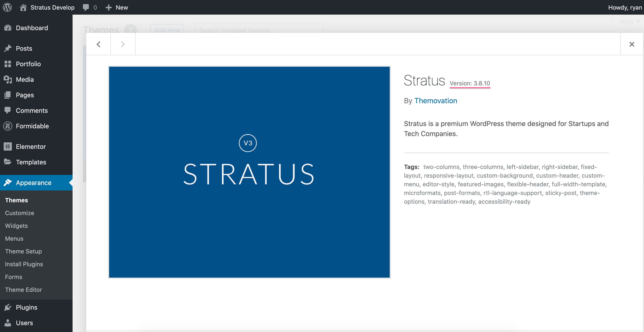Click the Pages icon in sidebar
This screenshot has width=644, height=332.
(8, 95)
